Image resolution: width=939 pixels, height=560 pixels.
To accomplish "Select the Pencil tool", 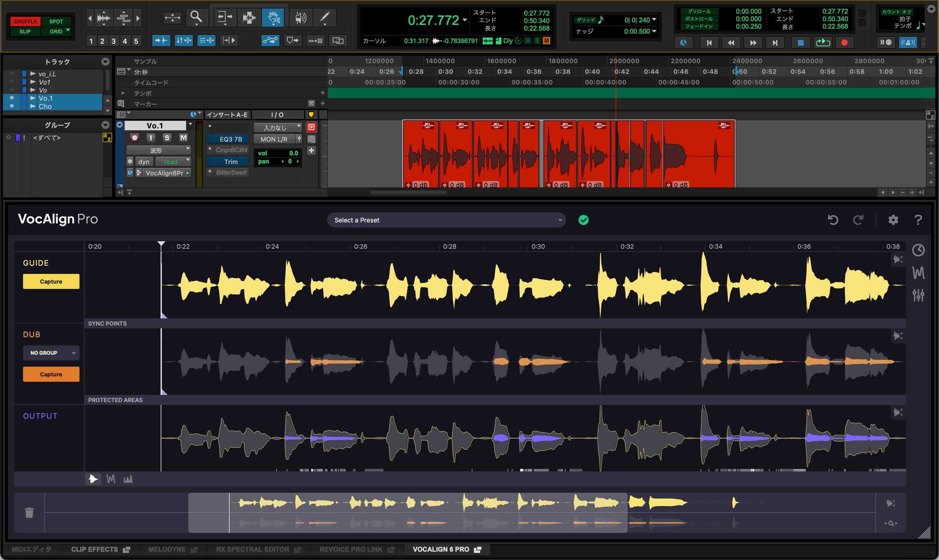I will pos(324,18).
